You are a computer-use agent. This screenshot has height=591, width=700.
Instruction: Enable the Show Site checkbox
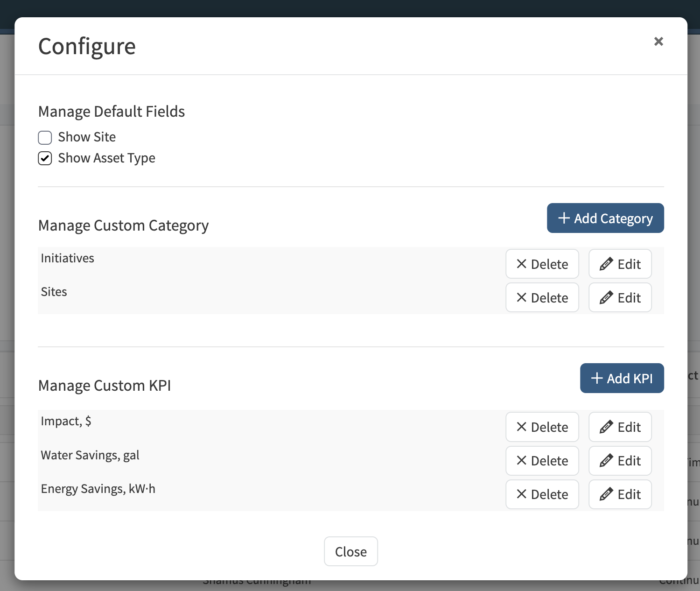coord(45,138)
